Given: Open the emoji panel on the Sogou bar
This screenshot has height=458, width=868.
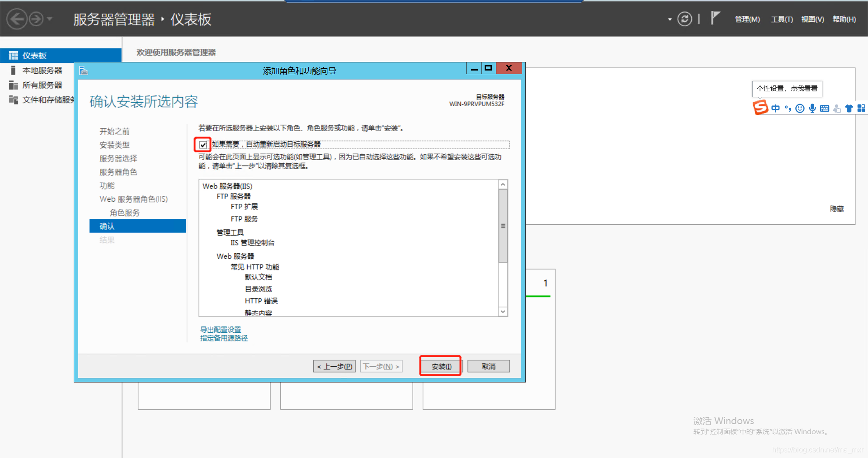Looking at the screenshot, I should coord(799,108).
